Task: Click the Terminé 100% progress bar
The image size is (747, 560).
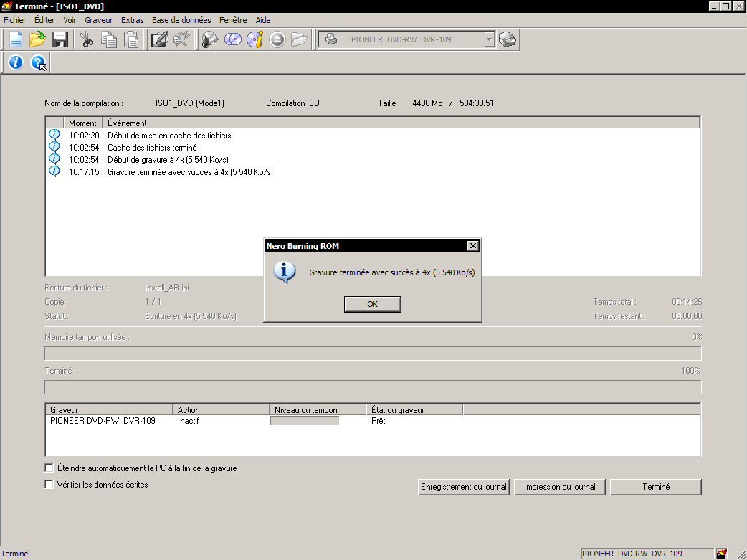Action: (373, 387)
